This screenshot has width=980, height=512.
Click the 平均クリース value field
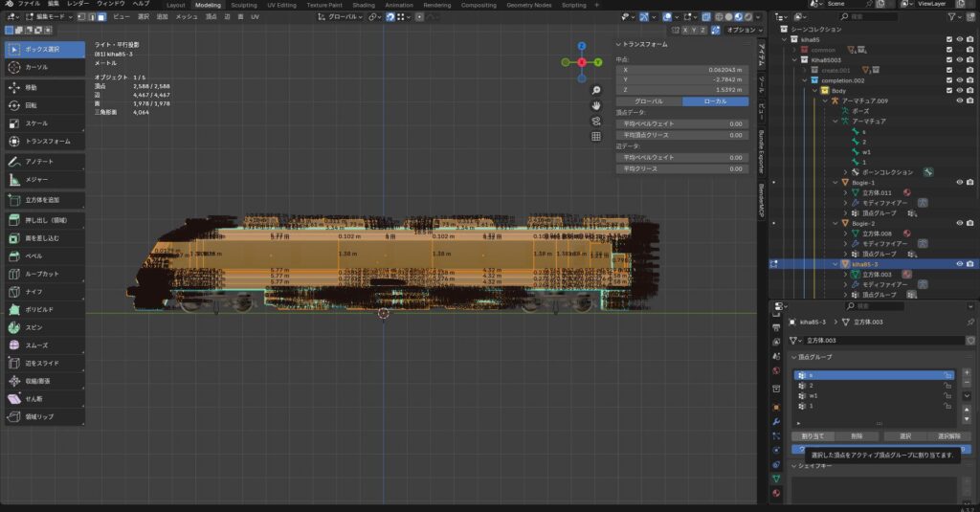click(681, 168)
